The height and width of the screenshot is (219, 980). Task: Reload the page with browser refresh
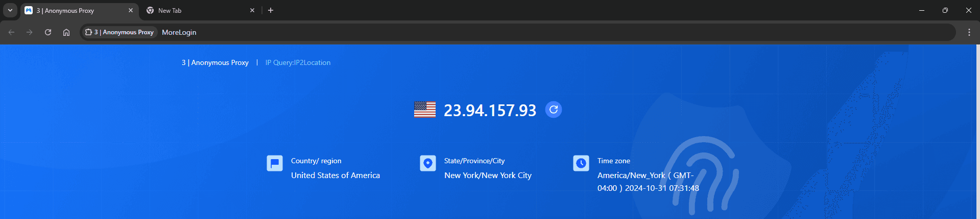pyautogui.click(x=48, y=32)
